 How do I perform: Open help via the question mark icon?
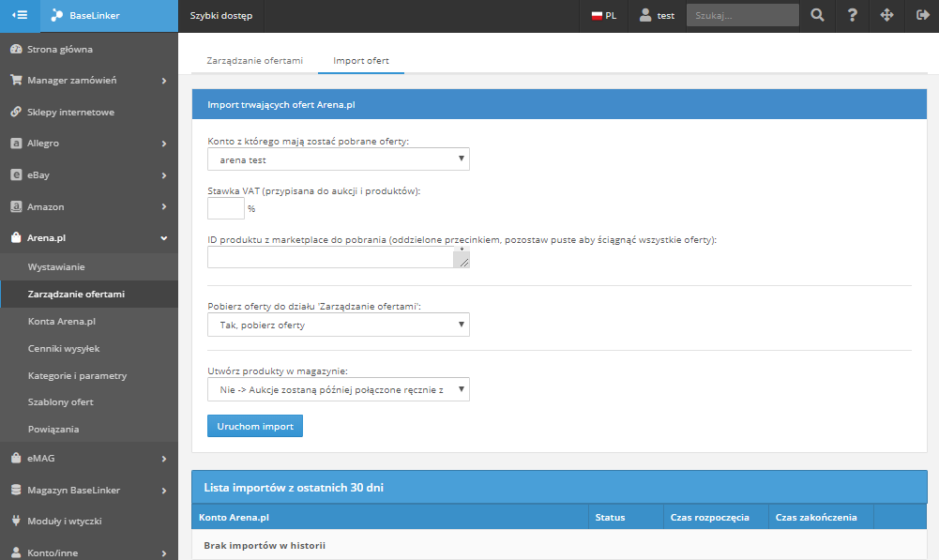click(852, 16)
